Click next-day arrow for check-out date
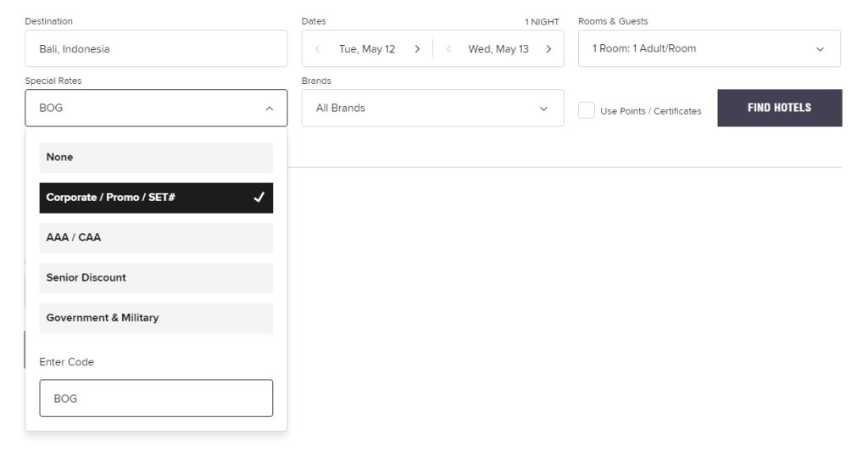868x457 pixels. pos(548,49)
